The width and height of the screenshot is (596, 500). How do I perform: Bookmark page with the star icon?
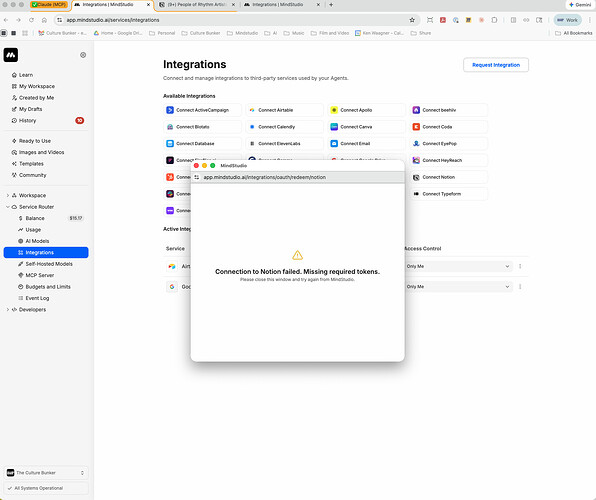(x=412, y=20)
